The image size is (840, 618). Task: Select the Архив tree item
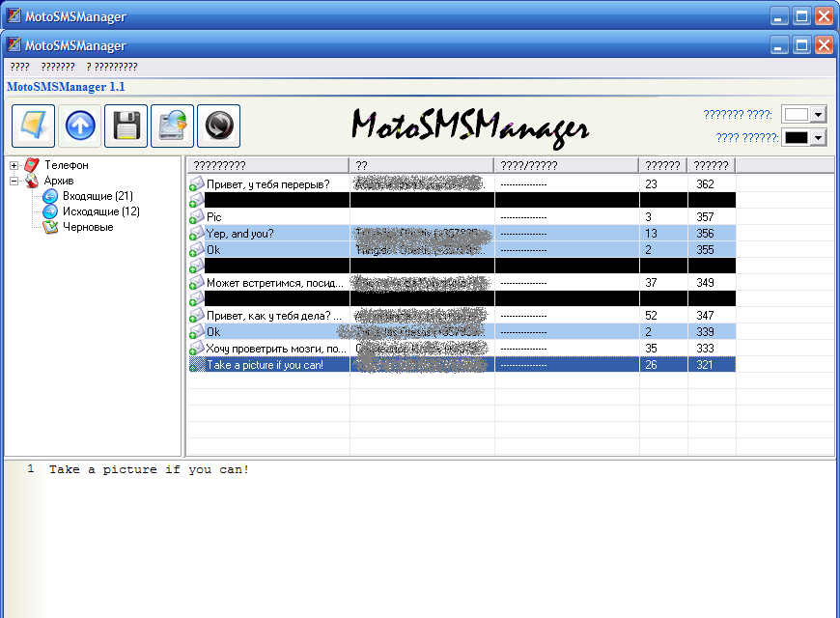click(59, 181)
